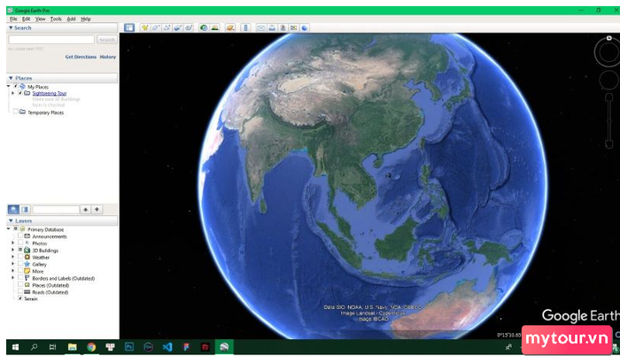Screen dimensions: 620x364
Task: Open the File menu
Action: click(13, 19)
